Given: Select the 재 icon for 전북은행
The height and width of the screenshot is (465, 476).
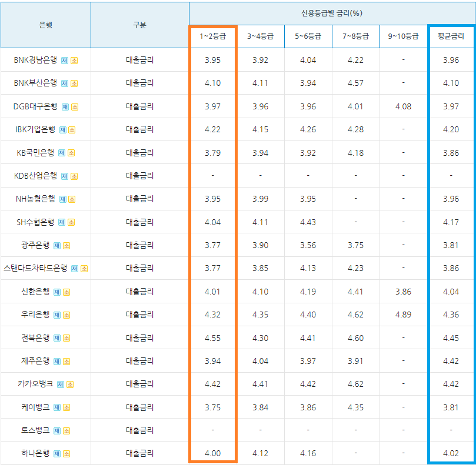Looking at the screenshot, I should [56, 338].
